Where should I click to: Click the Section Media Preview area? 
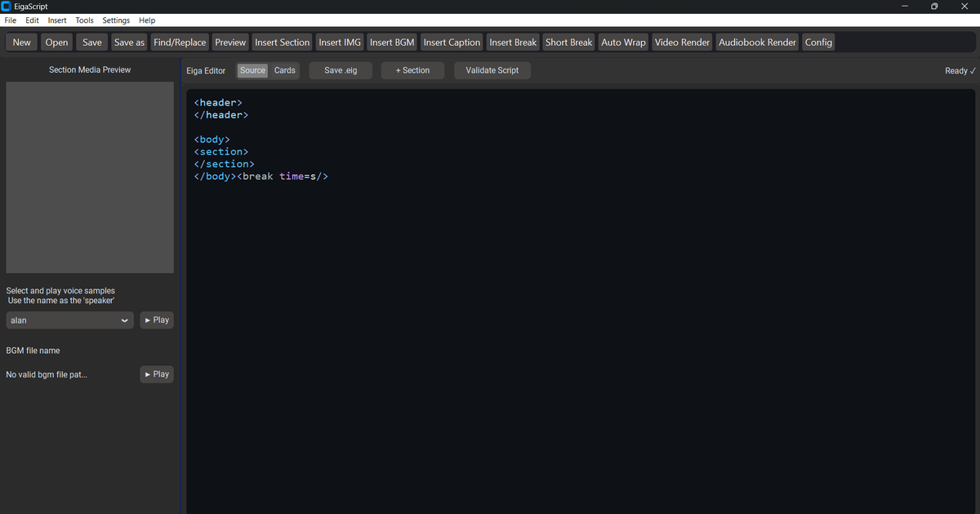pyautogui.click(x=90, y=177)
